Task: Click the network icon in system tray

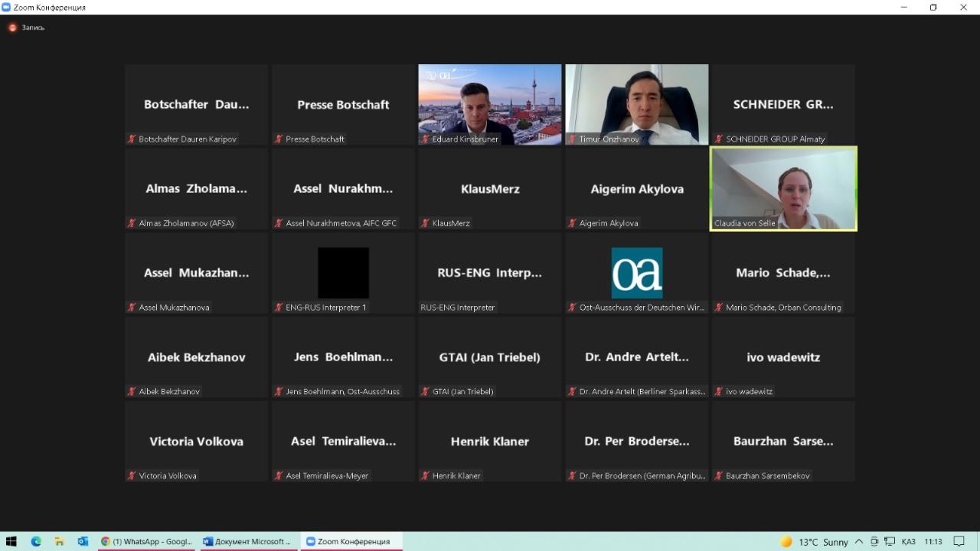Action: 890,541
